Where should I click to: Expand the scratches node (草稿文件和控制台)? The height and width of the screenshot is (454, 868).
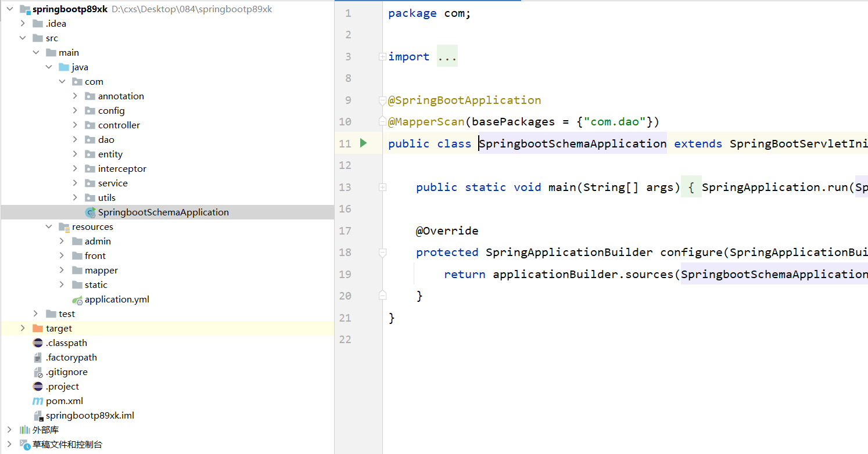9,445
